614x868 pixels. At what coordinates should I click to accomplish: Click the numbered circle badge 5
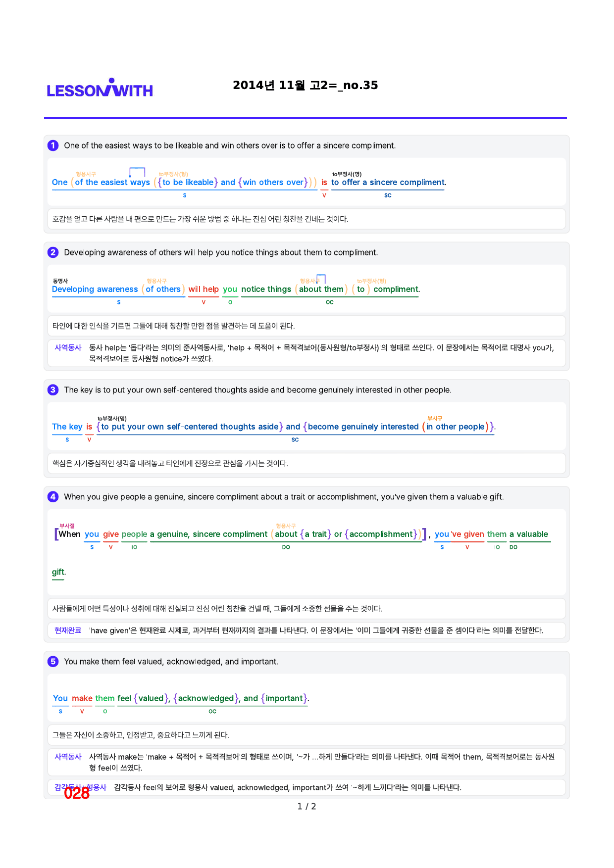click(53, 662)
